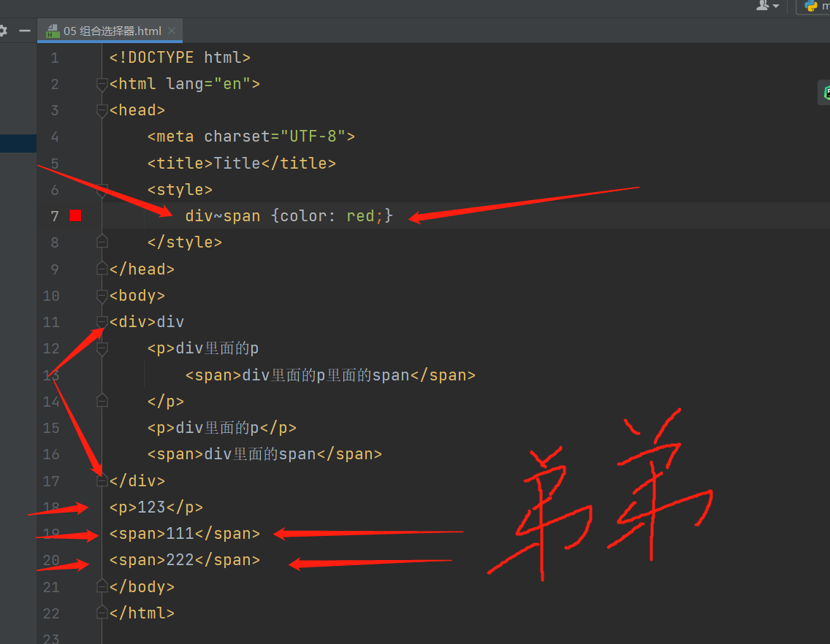The width and height of the screenshot is (830, 644).
Task: Click the green browser preview icon at right edge
Action: click(x=826, y=93)
